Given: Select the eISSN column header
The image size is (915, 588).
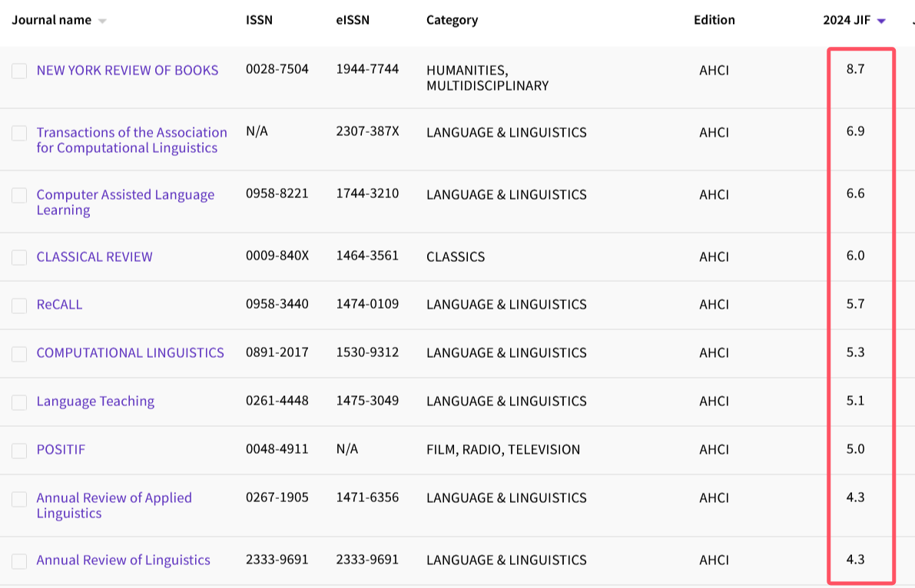Looking at the screenshot, I should [353, 20].
